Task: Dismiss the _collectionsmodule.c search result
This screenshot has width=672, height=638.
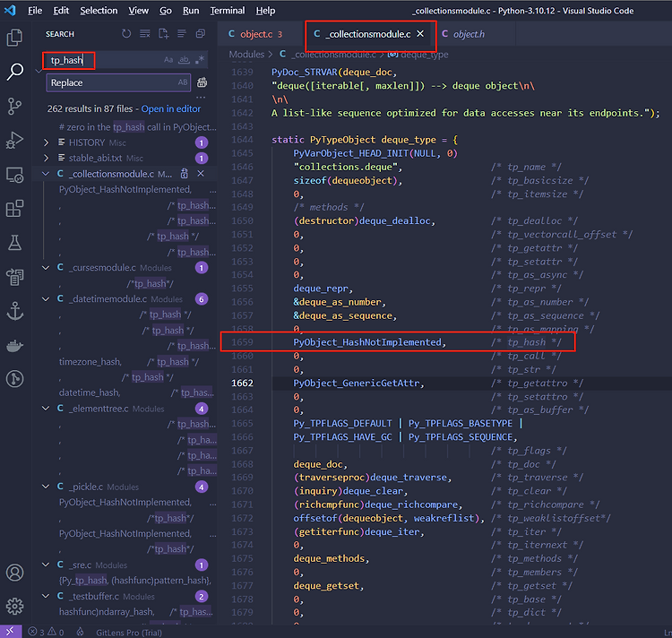Action: point(201,174)
